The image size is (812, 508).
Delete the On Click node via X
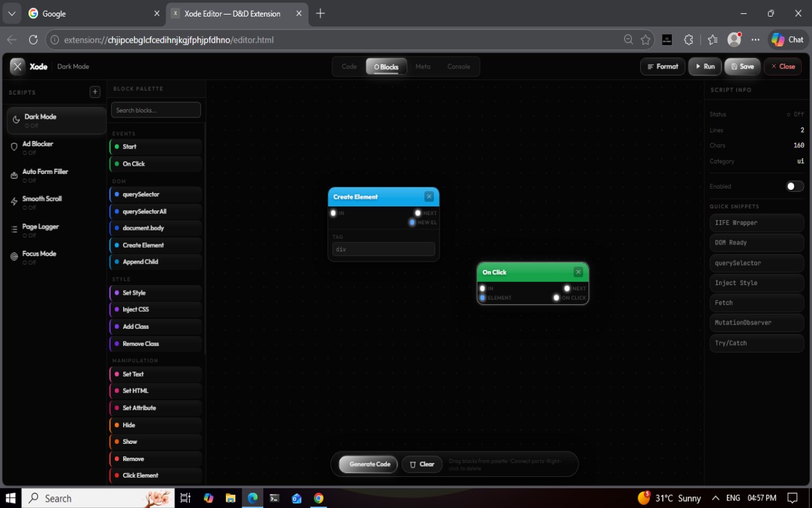pyautogui.click(x=578, y=272)
